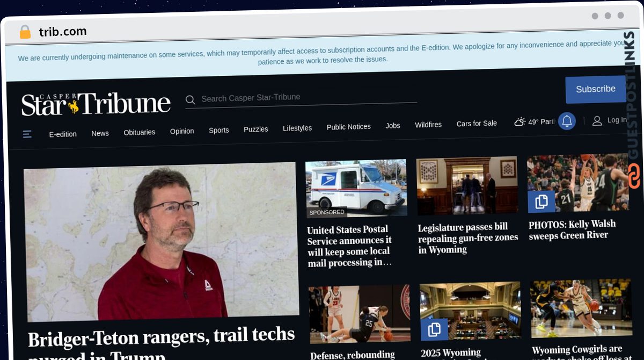This screenshot has width=644, height=360.
Task: Click the Casper Star-Tribune logo
Action: click(x=96, y=104)
